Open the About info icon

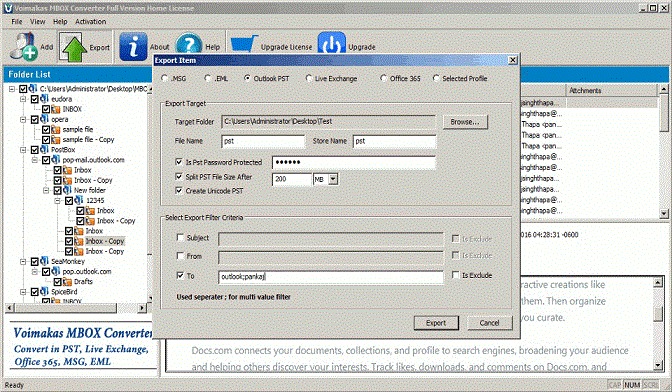[x=133, y=47]
